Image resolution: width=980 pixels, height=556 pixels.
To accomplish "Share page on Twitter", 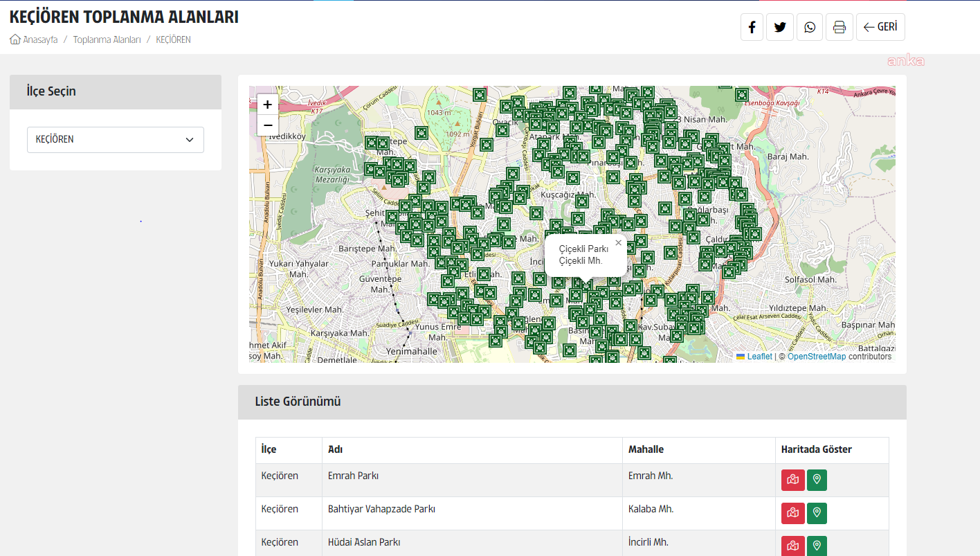I will [x=780, y=27].
